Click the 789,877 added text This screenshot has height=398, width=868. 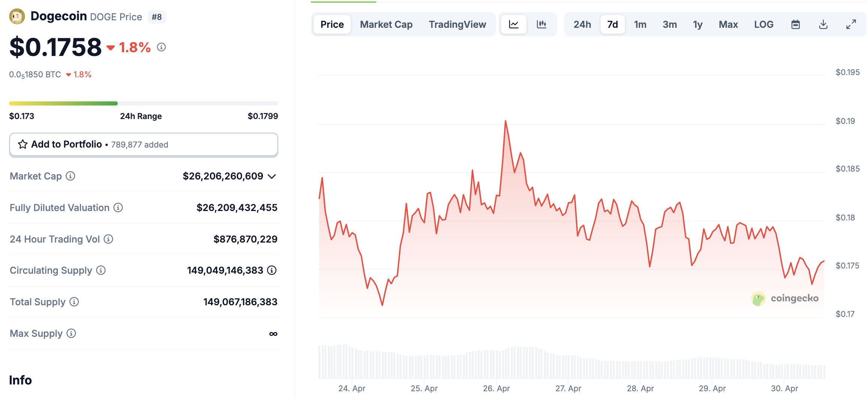[140, 145]
